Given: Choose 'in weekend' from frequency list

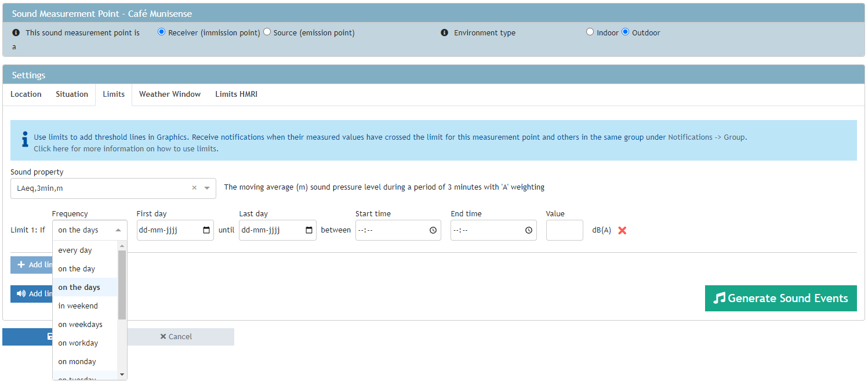Looking at the screenshot, I should [78, 306].
